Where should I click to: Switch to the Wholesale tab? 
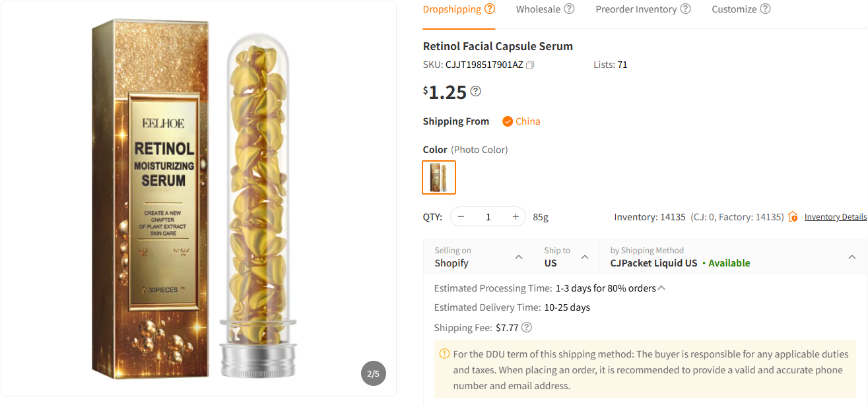[x=538, y=9]
